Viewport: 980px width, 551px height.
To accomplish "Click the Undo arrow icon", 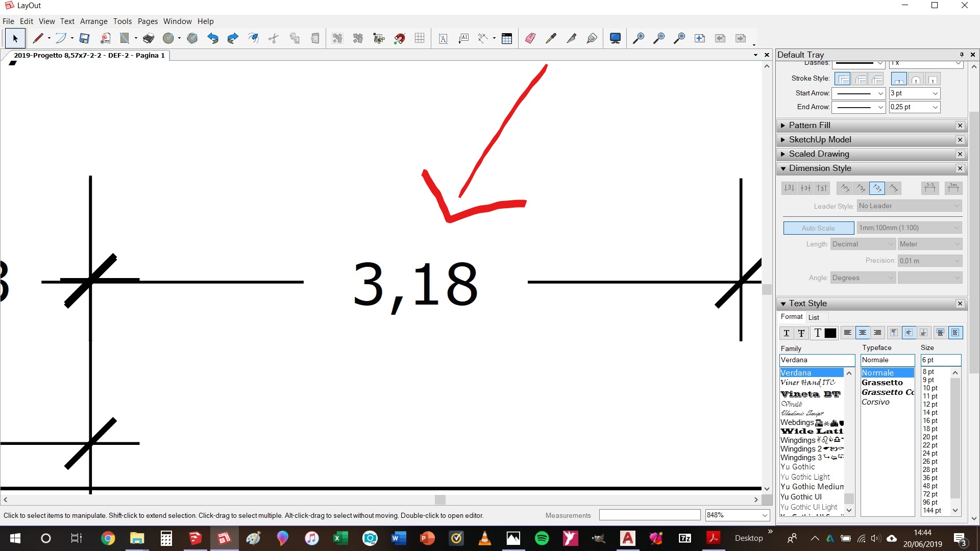I will 213,38.
